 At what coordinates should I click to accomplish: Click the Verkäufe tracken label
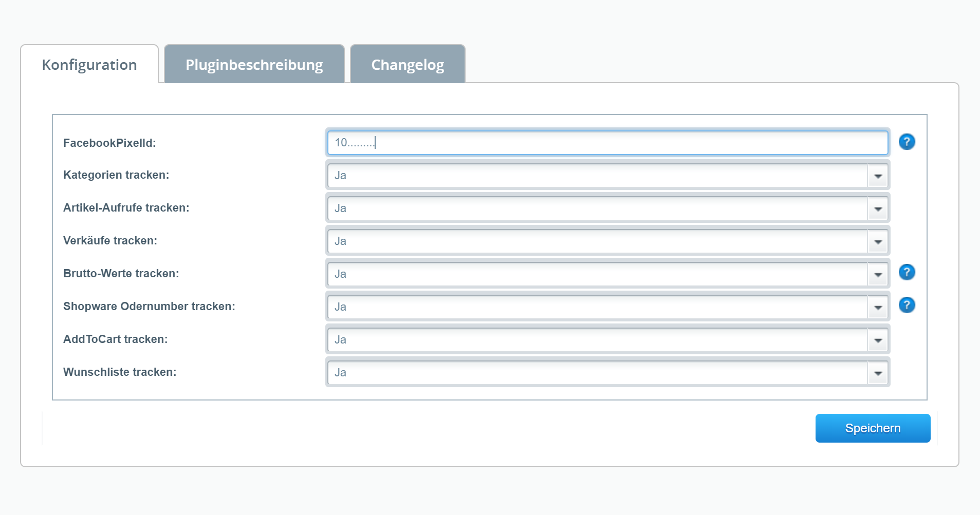pos(110,240)
